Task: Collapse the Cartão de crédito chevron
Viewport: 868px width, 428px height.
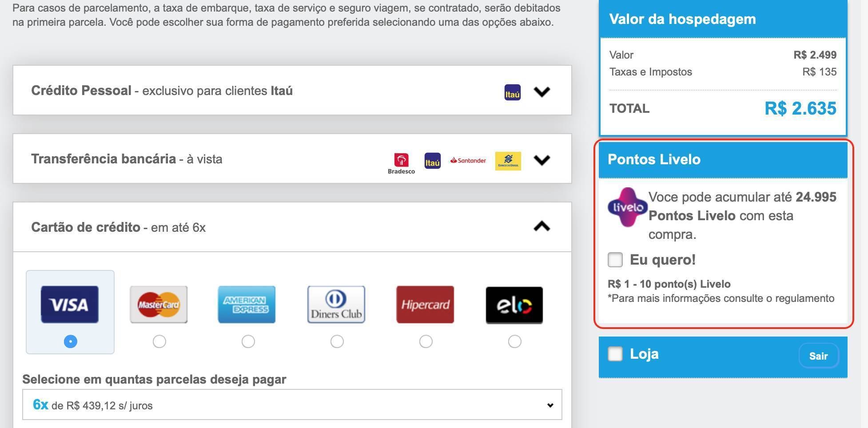Action: (542, 226)
